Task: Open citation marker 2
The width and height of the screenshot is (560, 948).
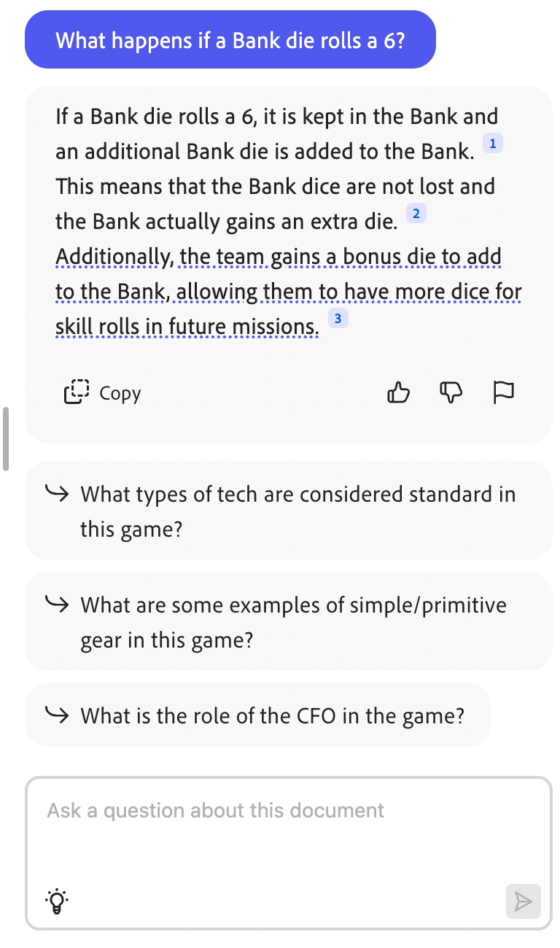Action: 416,214
